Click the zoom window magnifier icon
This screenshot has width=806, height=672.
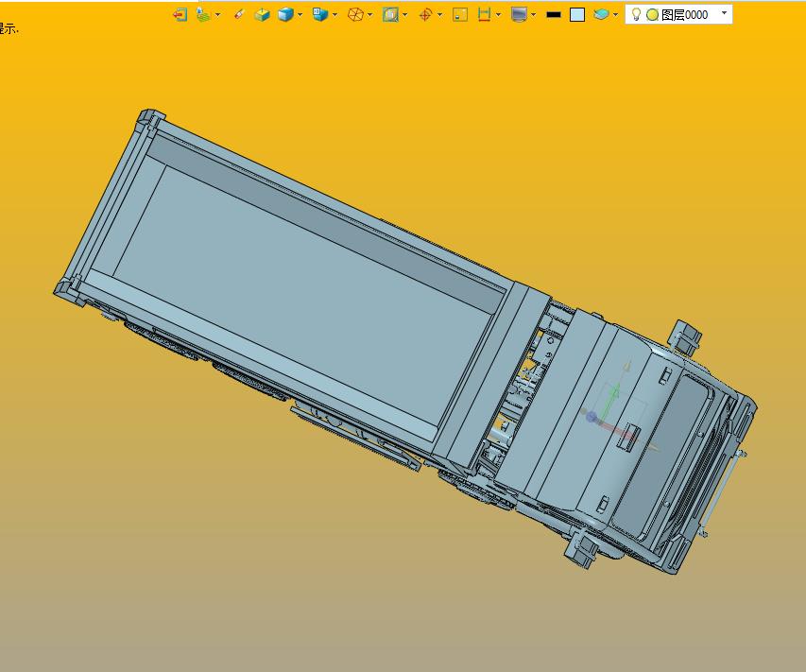(390, 15)
